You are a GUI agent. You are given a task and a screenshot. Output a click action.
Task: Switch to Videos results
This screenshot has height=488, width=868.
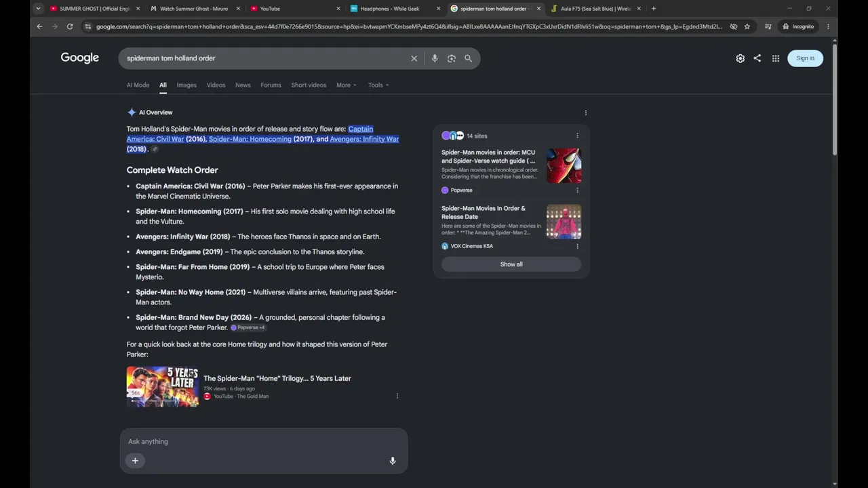216,85
